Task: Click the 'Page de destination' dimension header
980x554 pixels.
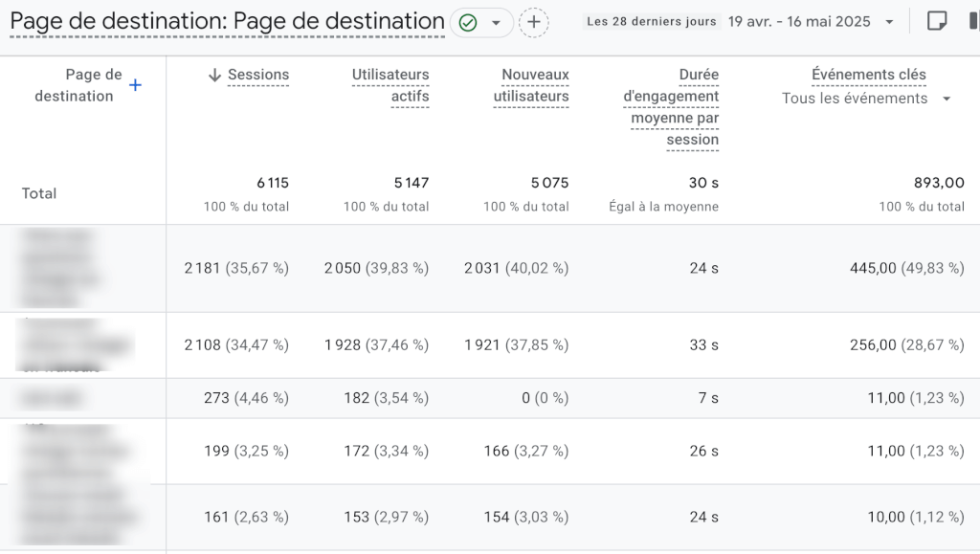Action: click(x=78, y=85)
